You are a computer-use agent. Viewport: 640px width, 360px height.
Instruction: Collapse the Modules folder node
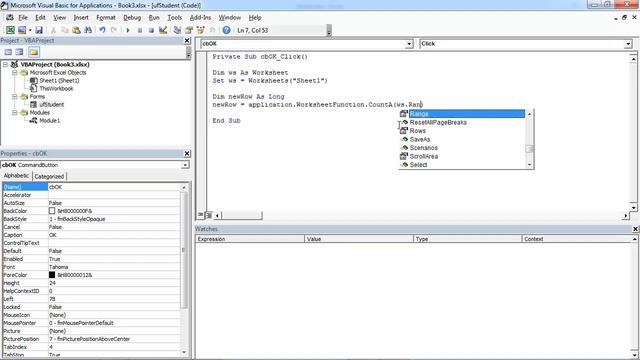15,113
